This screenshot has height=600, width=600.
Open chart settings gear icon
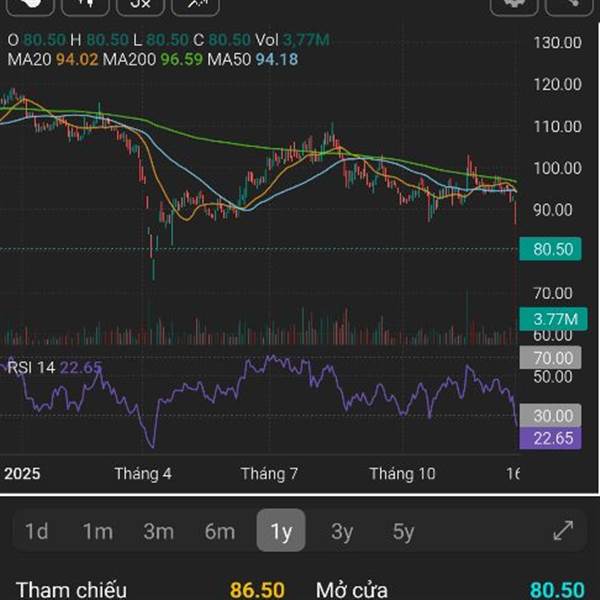514,5
